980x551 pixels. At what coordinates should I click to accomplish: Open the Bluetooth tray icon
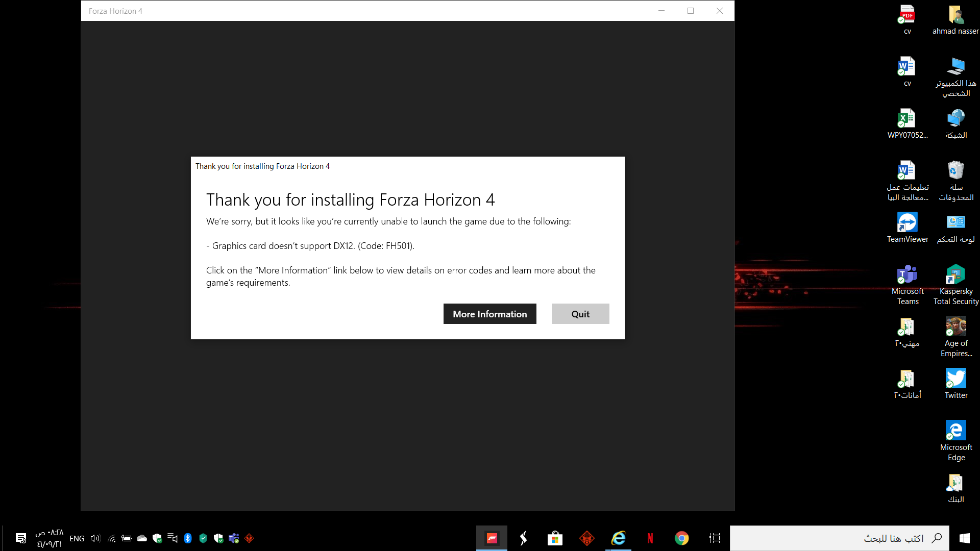[x=188, y=538]
